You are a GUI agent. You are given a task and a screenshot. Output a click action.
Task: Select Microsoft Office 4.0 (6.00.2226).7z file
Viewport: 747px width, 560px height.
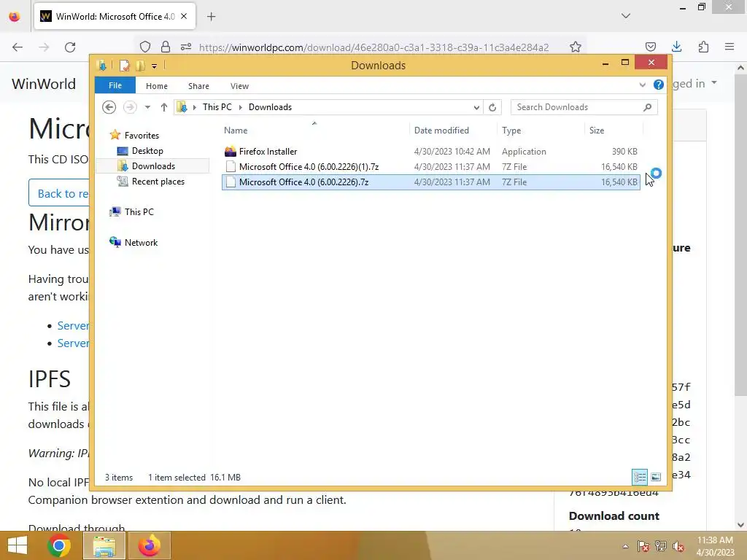point(430,182)
